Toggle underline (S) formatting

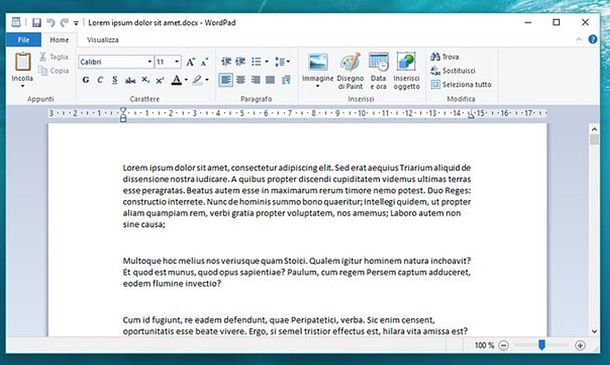pos(114,80)
